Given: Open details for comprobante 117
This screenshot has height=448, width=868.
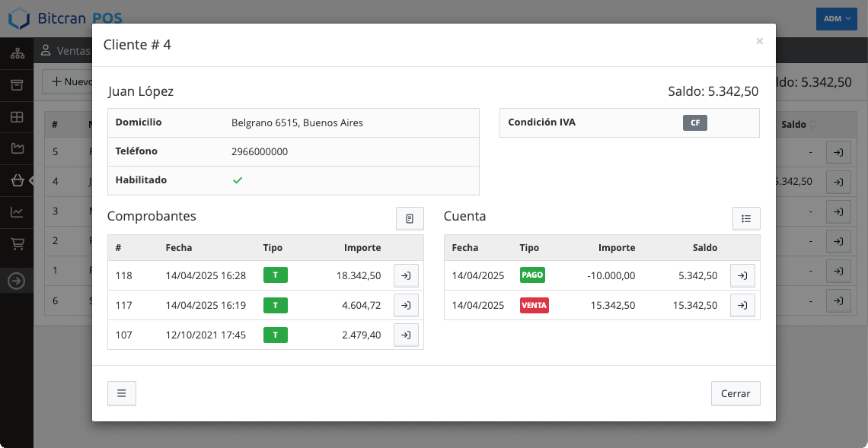Looking at the screenshot, I should pyautogui.click(x=406, y=305).
